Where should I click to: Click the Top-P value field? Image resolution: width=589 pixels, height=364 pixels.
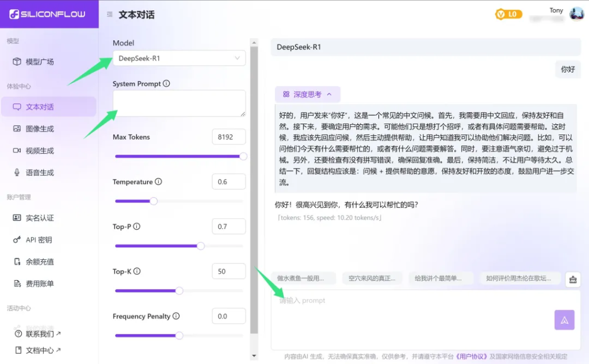pyautogui.click(x=229, y=227)
